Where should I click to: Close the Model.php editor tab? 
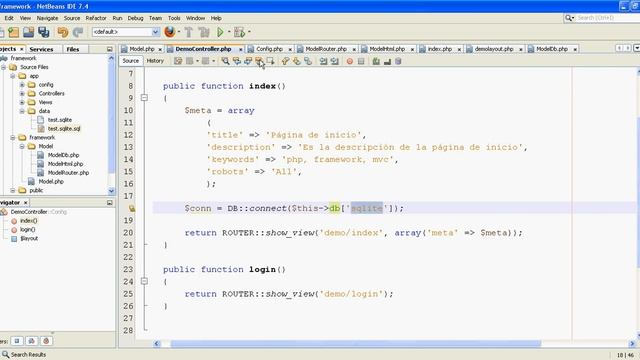point(160,49)
